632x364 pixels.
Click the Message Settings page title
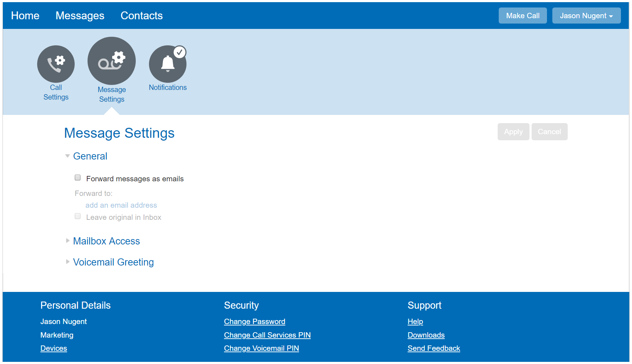tap(119, 133)
